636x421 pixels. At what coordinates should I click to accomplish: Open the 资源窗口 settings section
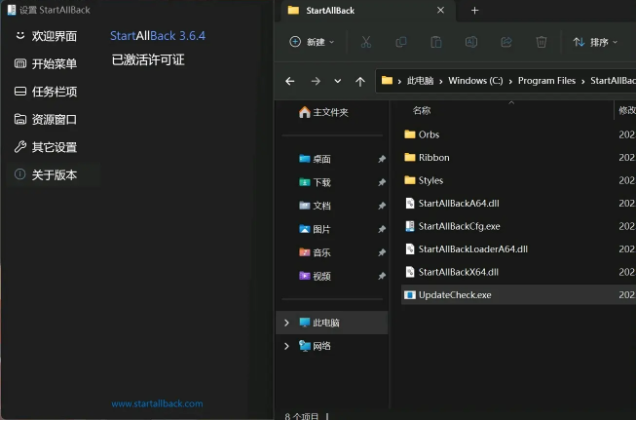tap(54, 120)
